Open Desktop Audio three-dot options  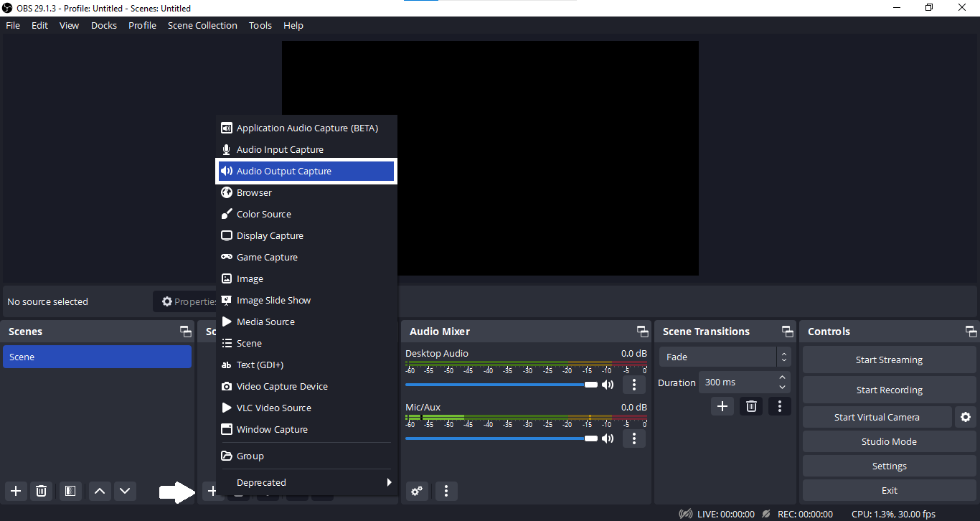[x=633, y=385]
